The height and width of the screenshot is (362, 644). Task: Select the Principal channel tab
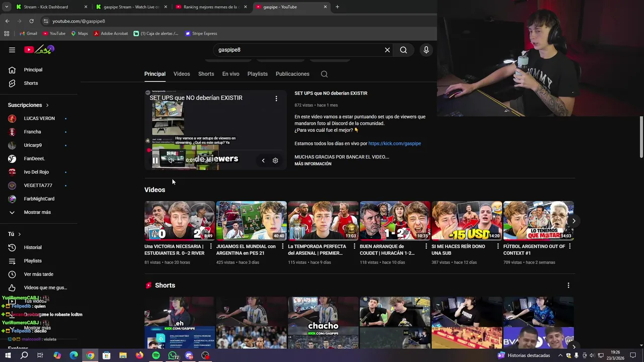click(155, 74)
